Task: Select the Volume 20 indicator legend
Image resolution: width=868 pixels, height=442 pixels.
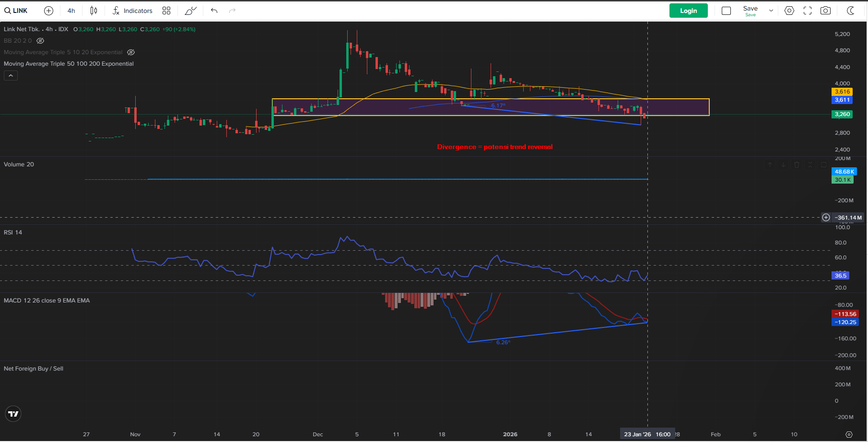Action: click(19, 164)
